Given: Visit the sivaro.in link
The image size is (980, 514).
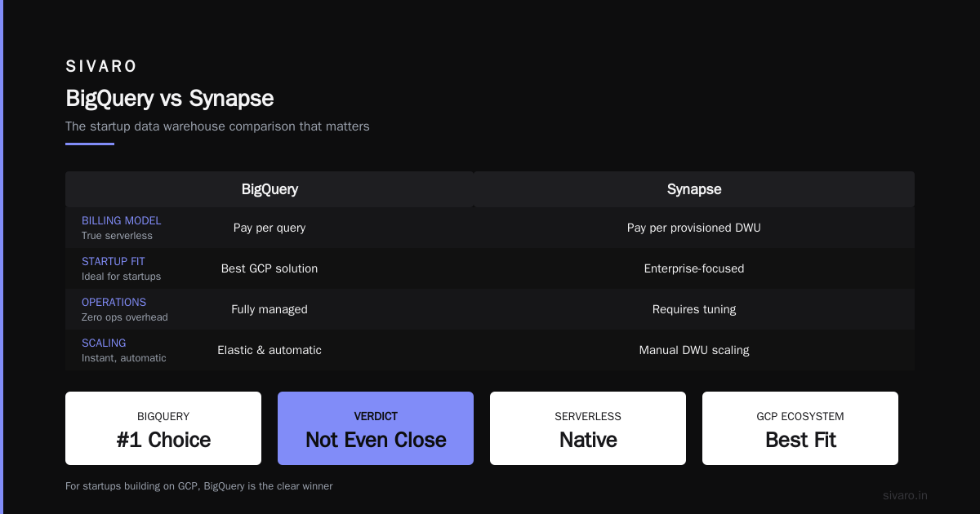Looking at the screenshot, I should click(x=905, y=495).
